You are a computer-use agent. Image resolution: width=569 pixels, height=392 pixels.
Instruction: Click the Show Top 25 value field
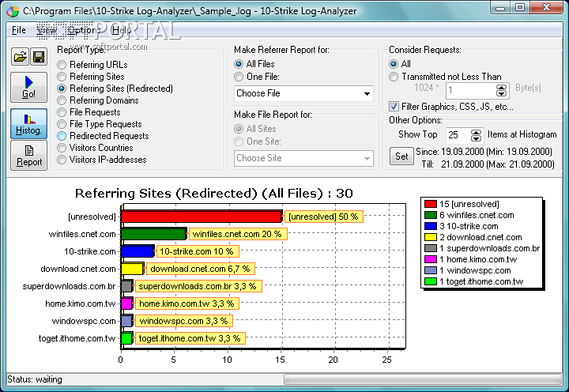click(458, 135)
